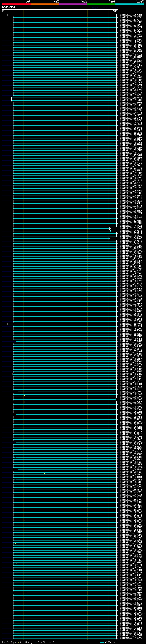
Task: Click the UniRef100_Q56P20 label
Action: coord(131,600)
